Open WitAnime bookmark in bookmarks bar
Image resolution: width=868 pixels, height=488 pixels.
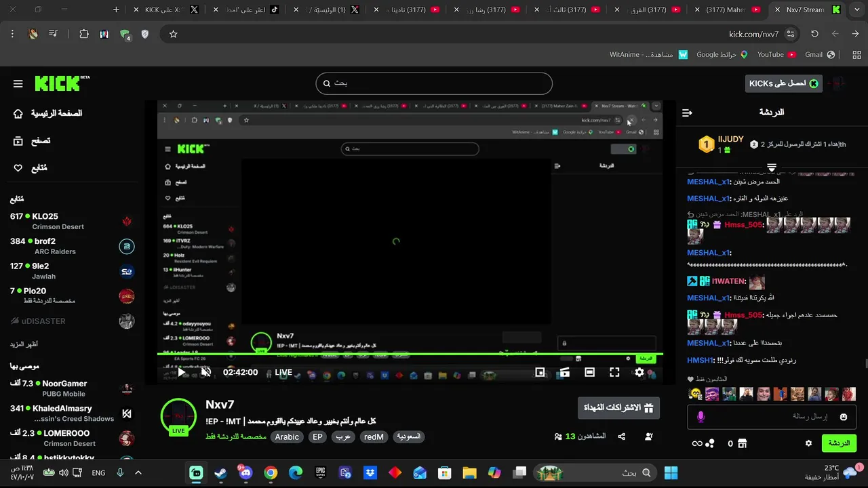click(x=648, y=54)
